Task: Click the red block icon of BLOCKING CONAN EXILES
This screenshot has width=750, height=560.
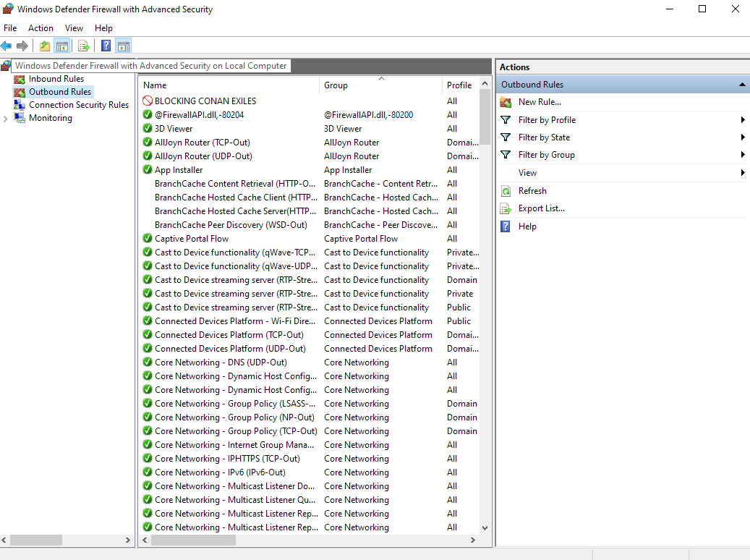Action: (x=148, y=101)
